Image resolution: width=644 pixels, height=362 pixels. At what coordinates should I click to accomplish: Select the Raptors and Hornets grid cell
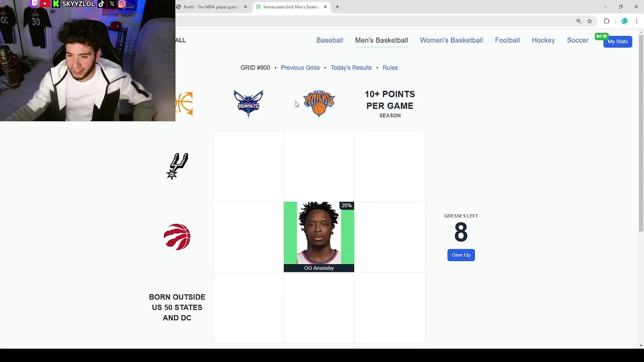coord(248,237)
